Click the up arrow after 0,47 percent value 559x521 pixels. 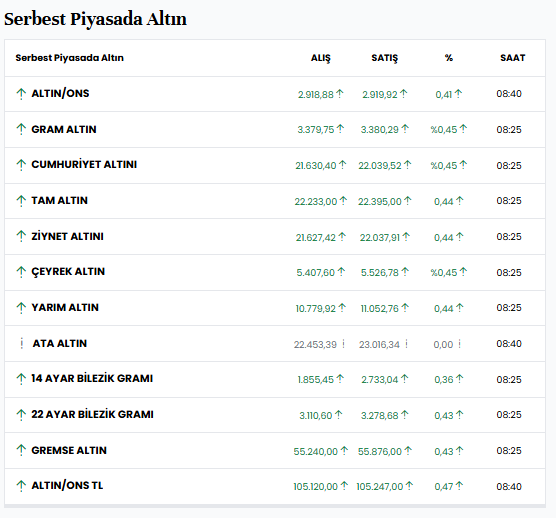(x=459, y=486)
